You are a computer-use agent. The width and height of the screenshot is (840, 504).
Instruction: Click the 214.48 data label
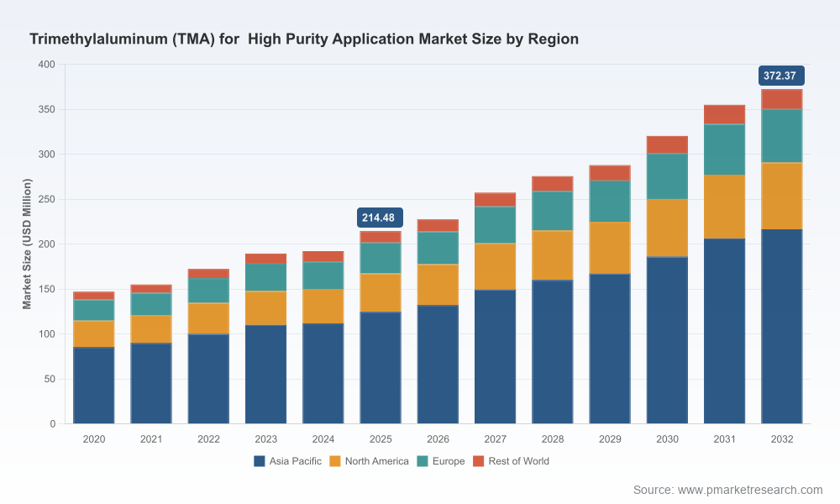click(380, 218)
